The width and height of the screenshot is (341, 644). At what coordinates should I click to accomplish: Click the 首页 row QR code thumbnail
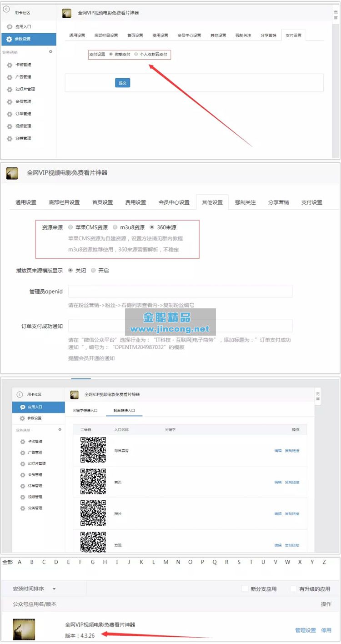click(x=93, y=481)
